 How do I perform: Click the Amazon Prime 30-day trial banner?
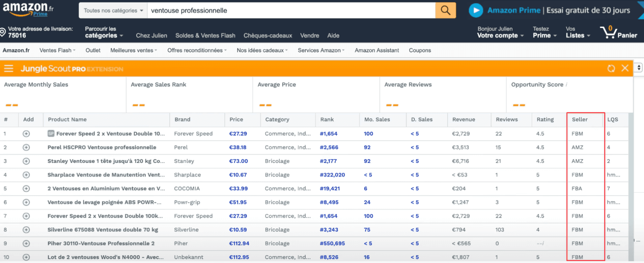[x=559, y=10]
